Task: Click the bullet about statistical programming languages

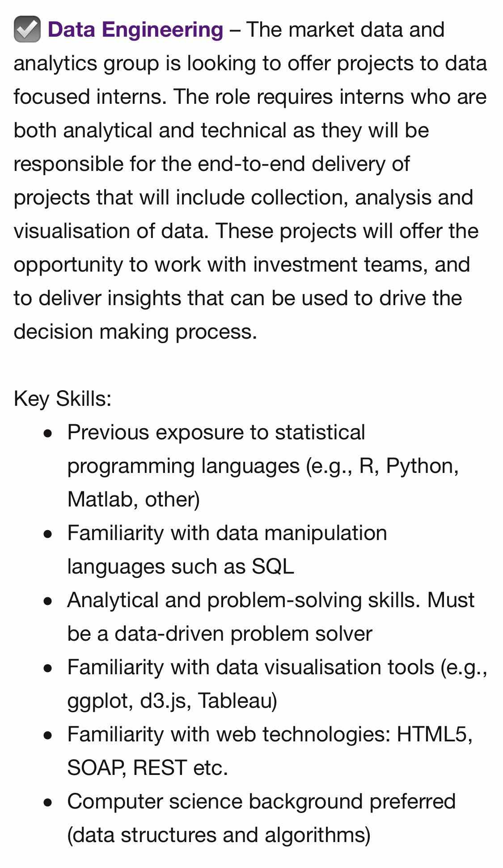Action: [x=216, y=432]
